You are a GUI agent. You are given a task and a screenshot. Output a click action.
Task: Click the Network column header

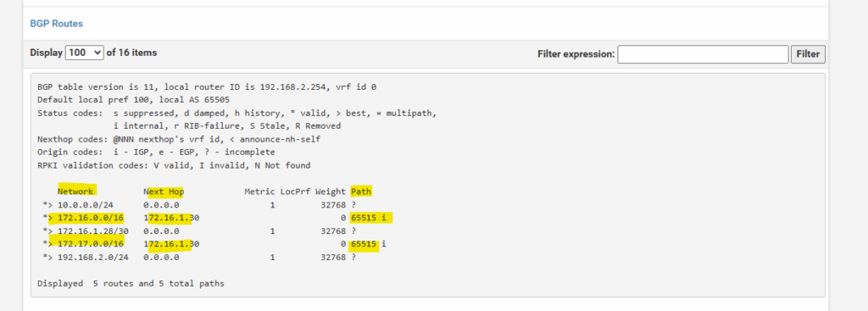tap(75, 192)
